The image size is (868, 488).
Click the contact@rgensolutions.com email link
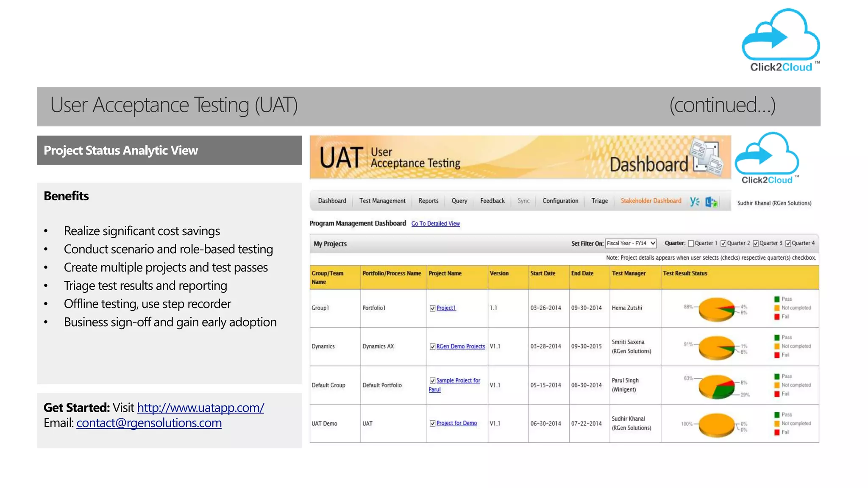(149, 423)
